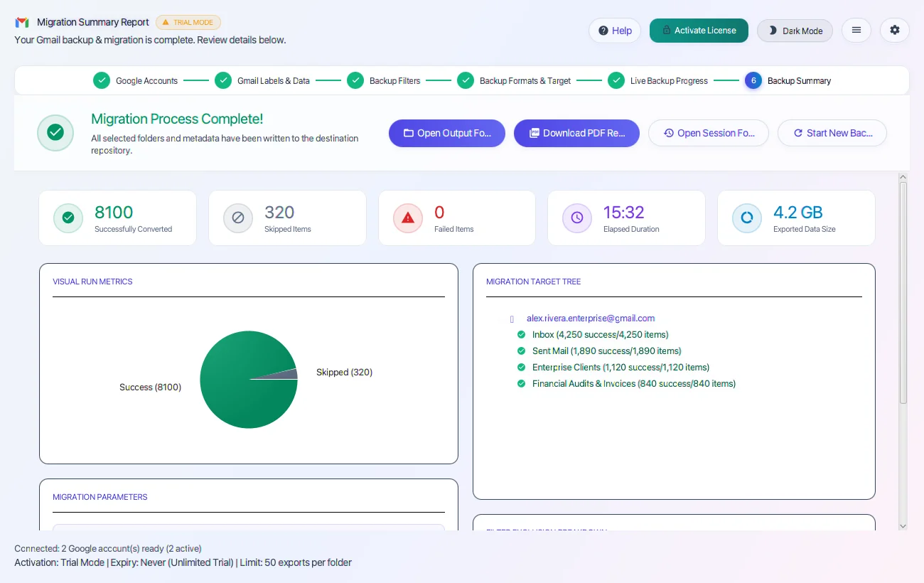This screenshot has height=583, width=924.
Task: Click the large migration complete checkmark icon
Action: click(x=55, y=133)
